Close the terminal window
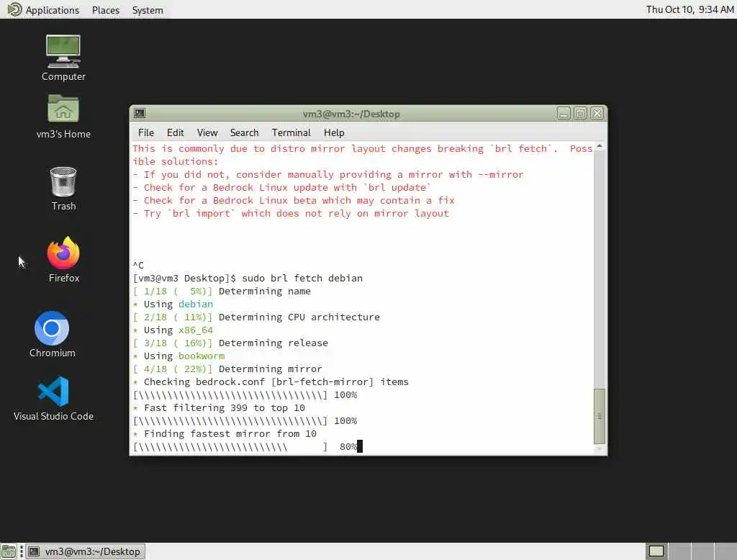This screenshot has width=737, height=560. [x=597, y=113]
